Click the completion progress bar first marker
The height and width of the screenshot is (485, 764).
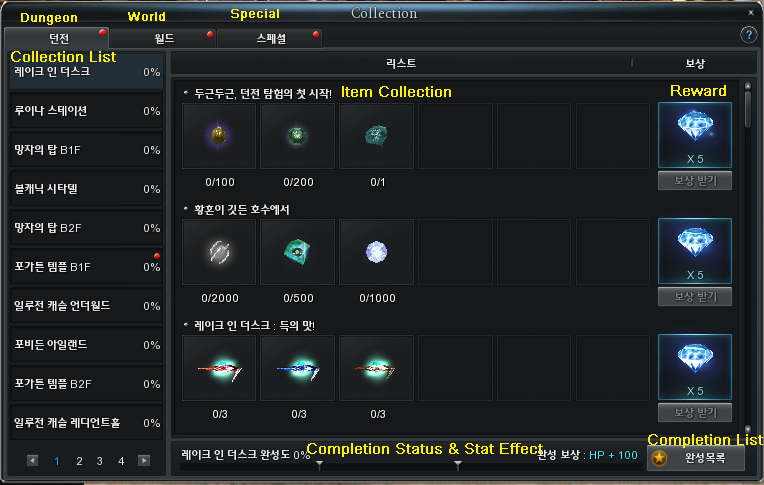[320, 465]
